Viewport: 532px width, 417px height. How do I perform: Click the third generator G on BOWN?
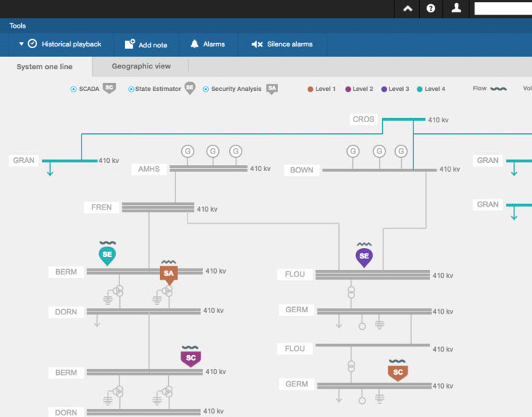point(401,151)
